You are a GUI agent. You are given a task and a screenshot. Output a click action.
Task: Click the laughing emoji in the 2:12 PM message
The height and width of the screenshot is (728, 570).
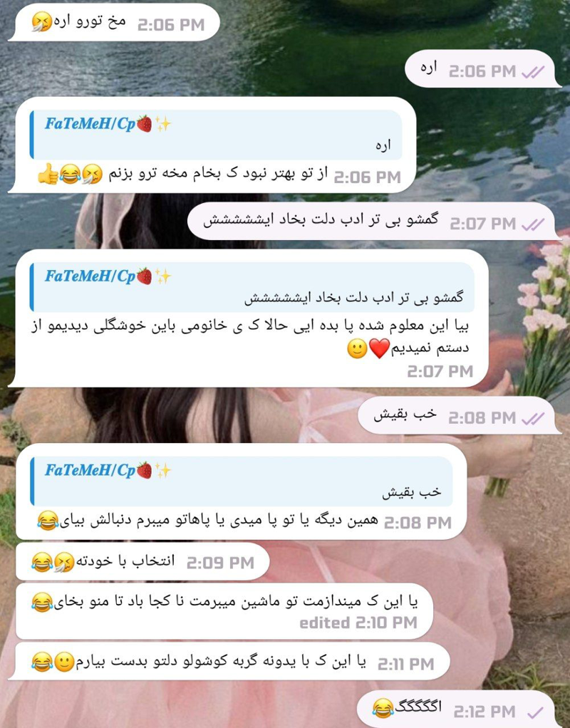click(383, 709)
